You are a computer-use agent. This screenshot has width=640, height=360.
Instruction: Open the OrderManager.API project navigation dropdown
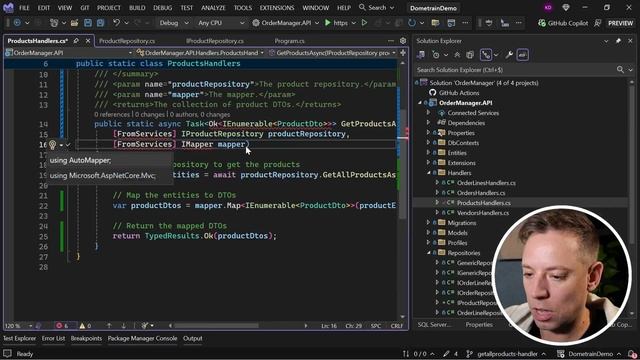pos(69,53)
